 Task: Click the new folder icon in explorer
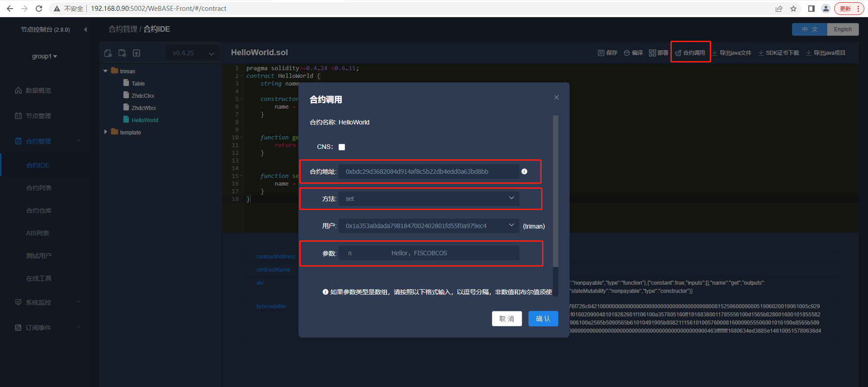pos(122,53)
